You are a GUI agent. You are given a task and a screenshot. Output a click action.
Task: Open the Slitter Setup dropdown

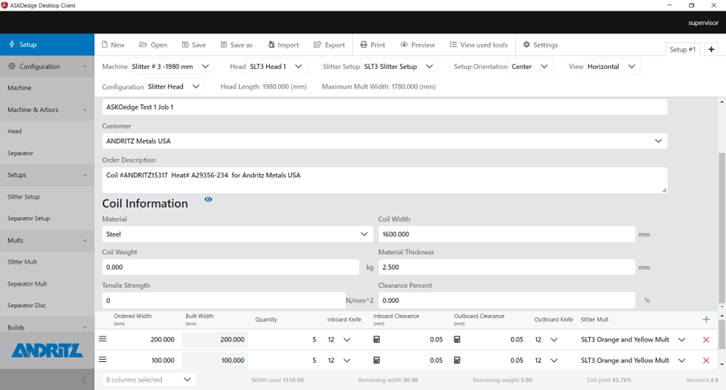tap(399, 67)
